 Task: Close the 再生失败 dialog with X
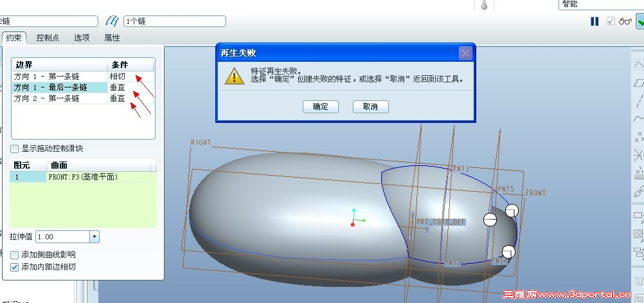point(465,53)
